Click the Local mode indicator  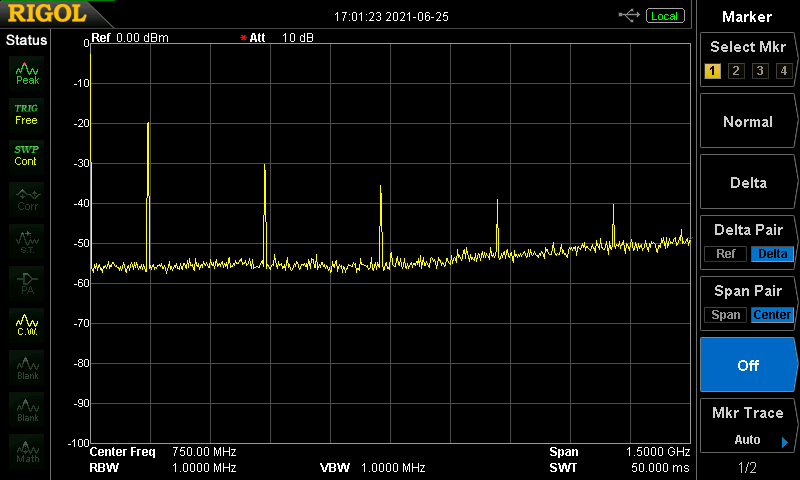(x=664, y=15)
